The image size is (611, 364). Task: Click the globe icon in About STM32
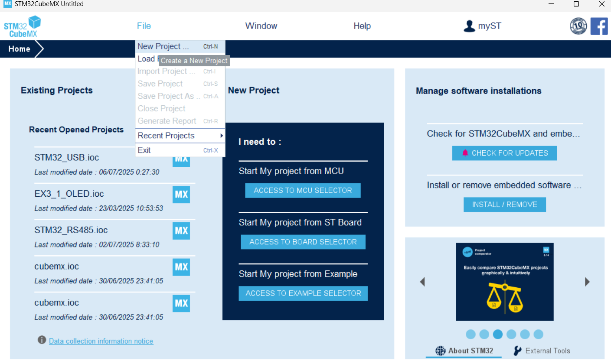pyautogui.click(x=441, y=351)
